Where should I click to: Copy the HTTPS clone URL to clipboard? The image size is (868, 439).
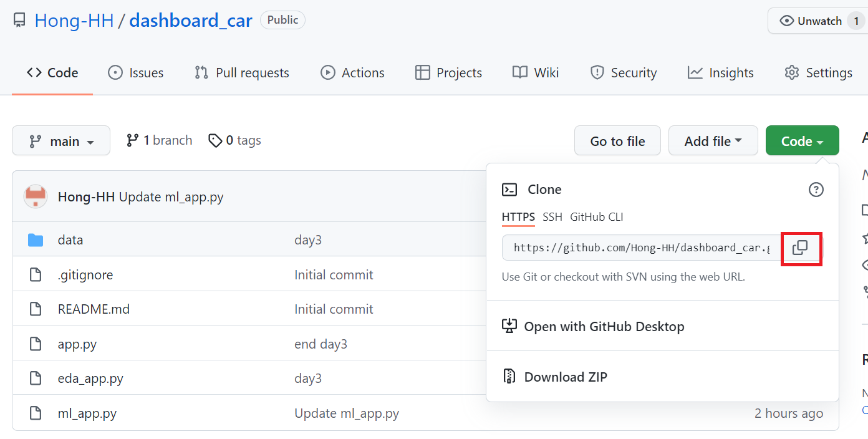click(x=800, y=248)
